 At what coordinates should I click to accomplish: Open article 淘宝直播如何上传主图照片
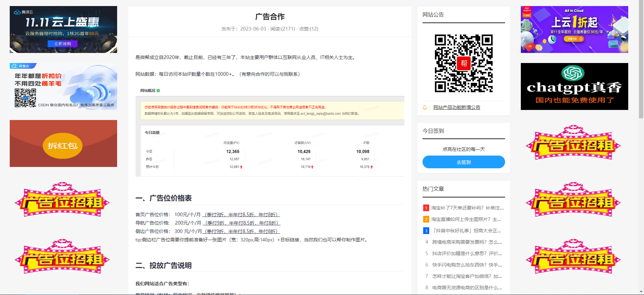coord(466,219)
